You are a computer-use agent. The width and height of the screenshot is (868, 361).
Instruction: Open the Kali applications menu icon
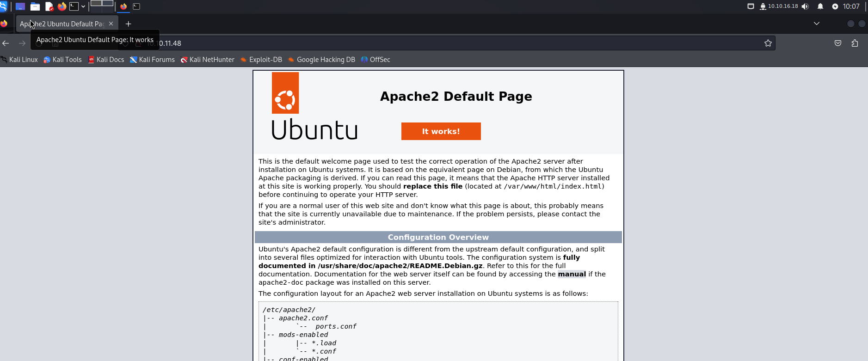click(4, 6)
